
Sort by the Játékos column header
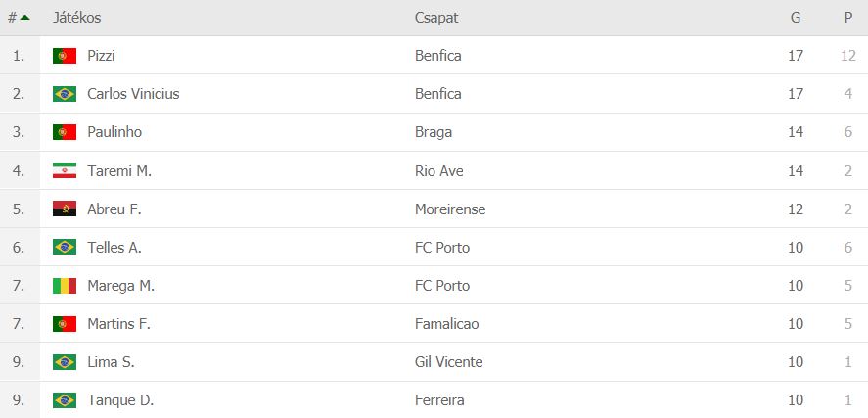(x=77, y=18)
